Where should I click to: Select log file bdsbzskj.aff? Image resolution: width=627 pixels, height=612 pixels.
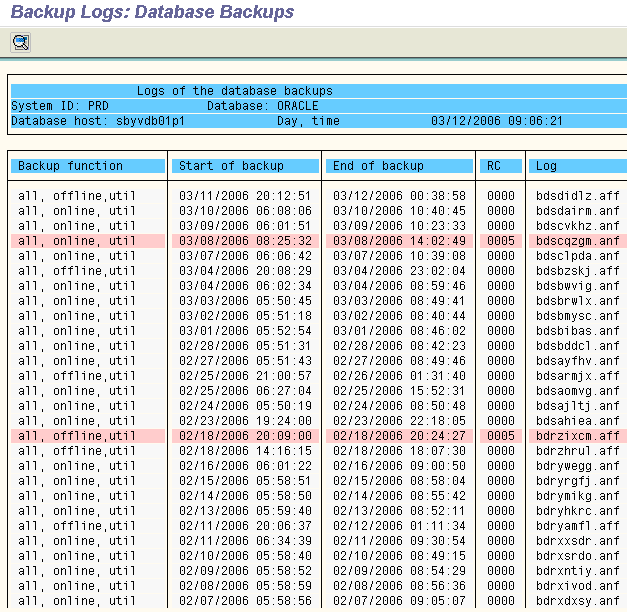577,271
